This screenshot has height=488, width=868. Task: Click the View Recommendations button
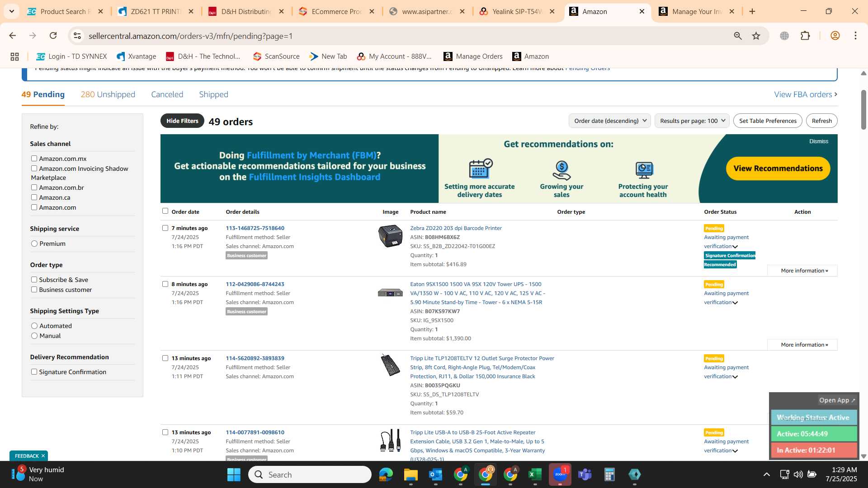point(778,169)
